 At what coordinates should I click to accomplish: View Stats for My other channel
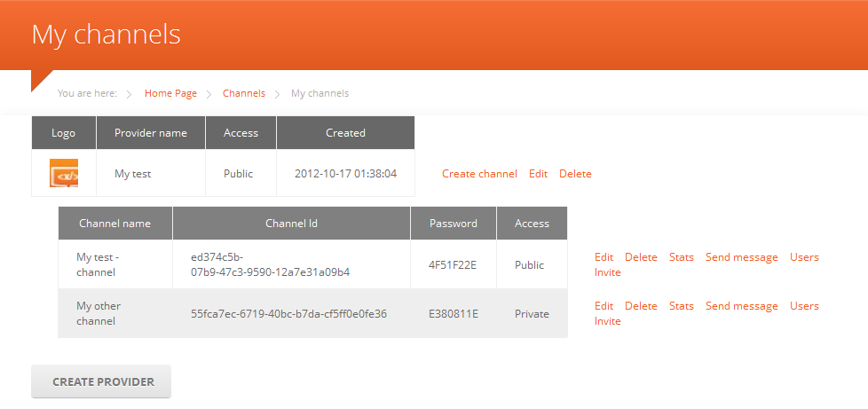682,306
